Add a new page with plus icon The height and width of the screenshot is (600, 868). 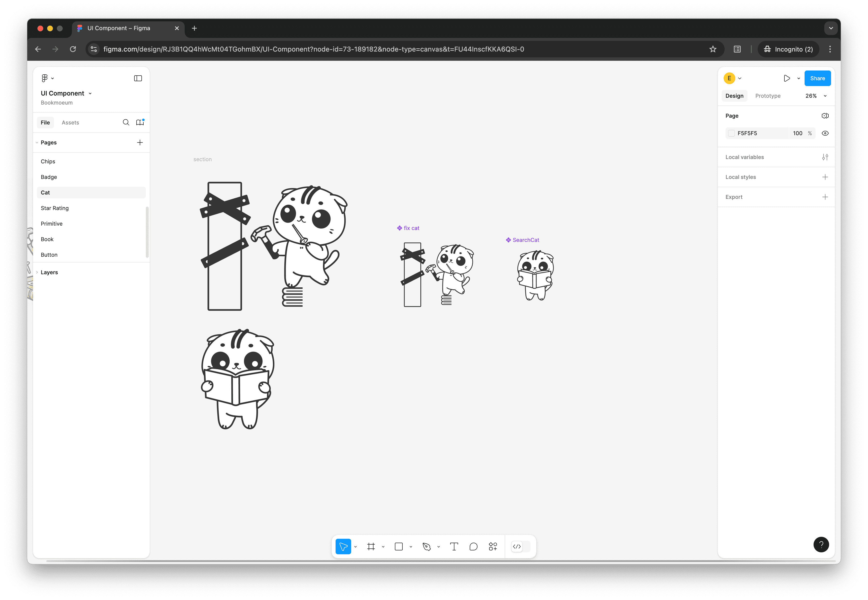coord(140,142)
